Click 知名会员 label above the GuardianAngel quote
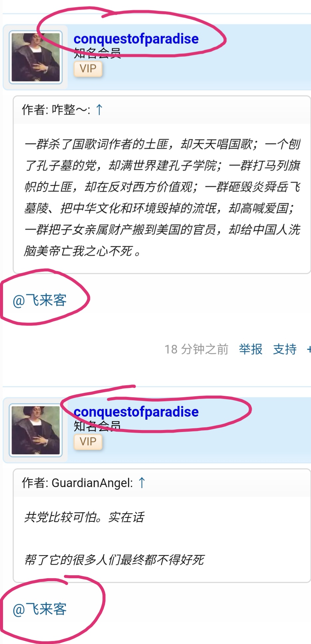 pyautogui.click(x=97, y=426)
